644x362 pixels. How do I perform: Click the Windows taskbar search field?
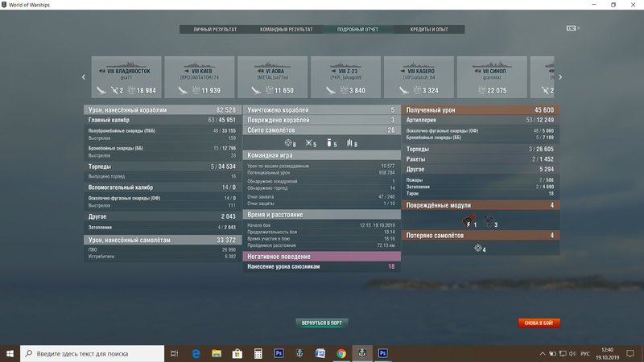coord(92,353)
